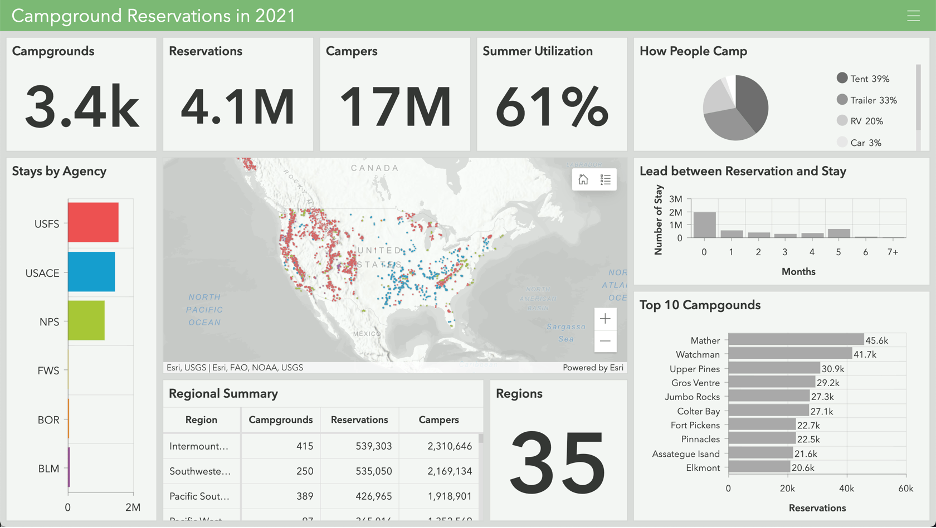Image resolution: width=936 pixels, height=528 pixels.
Task: Select the Mather campground bar
Action: pyautogui.click(x=795, y=341)
